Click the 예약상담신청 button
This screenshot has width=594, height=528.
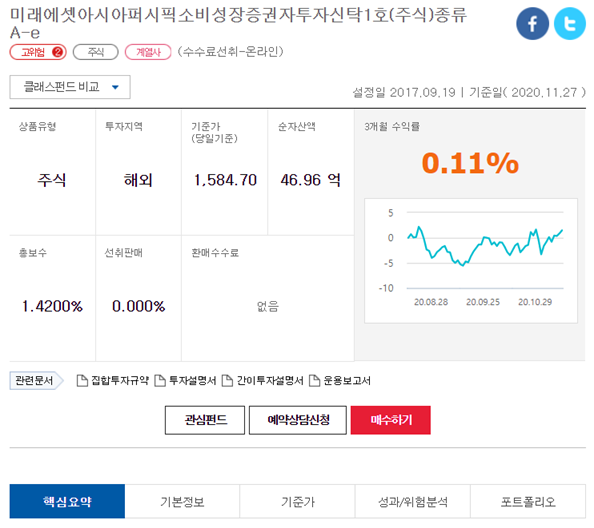298,420
